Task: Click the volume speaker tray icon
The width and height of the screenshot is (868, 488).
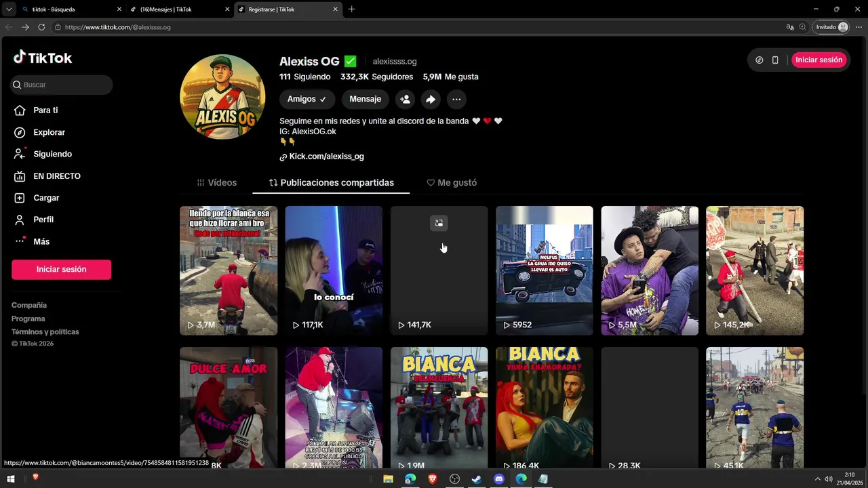Action: 828,479
